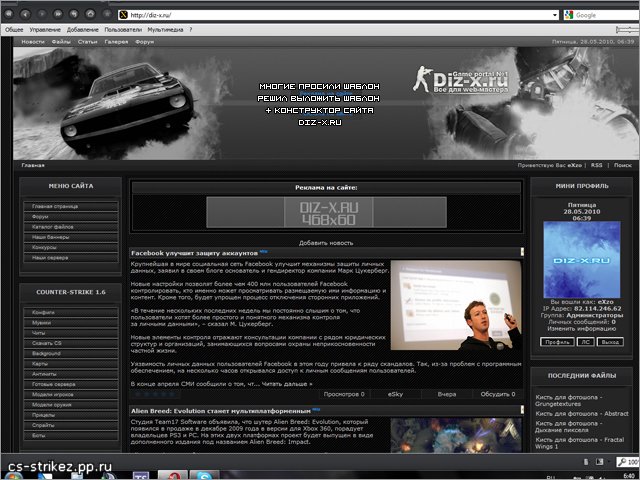Click the browser Forward arrow button
This screenshot has height=480, width=640.
coord(42,14)
